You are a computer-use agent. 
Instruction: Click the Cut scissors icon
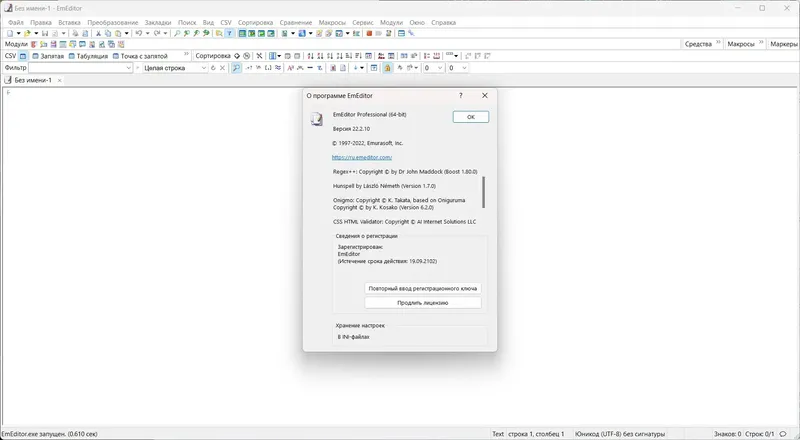pos(98,33)
